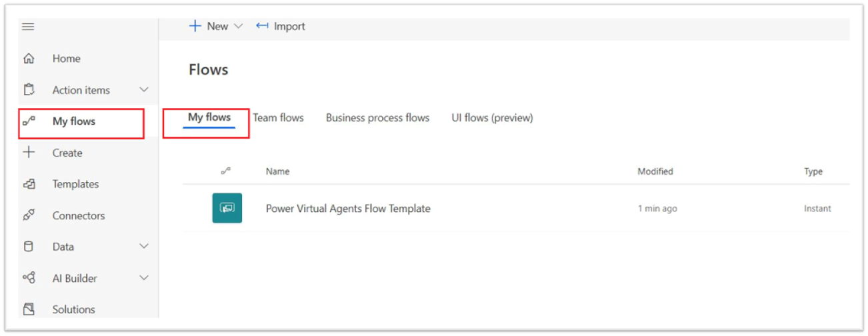Switch to the Business process flows tab

pyautogui.click(x=377, y=118)
